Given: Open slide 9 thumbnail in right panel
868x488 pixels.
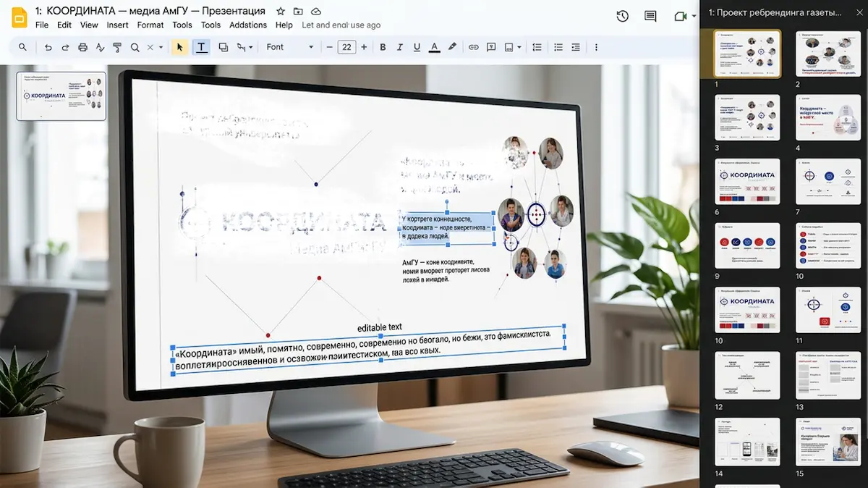Looking at the screenshot, I should click(x=747, y=245).
